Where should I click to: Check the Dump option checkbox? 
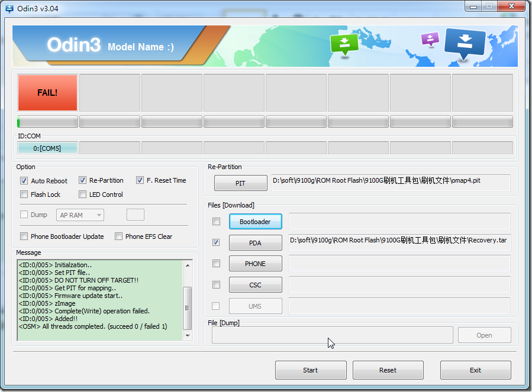click(x=24, y=215)
